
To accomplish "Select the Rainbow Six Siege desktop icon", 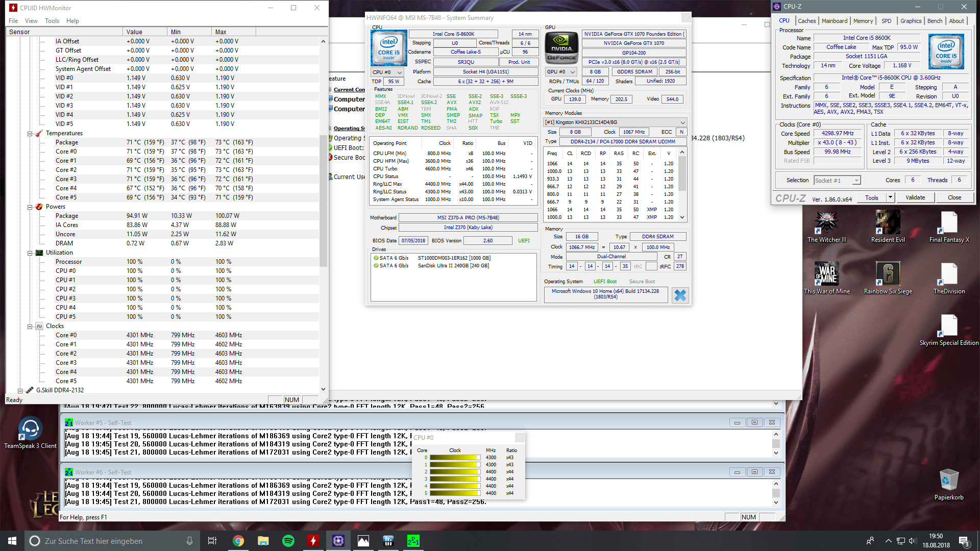I will [x=888, y=279].
